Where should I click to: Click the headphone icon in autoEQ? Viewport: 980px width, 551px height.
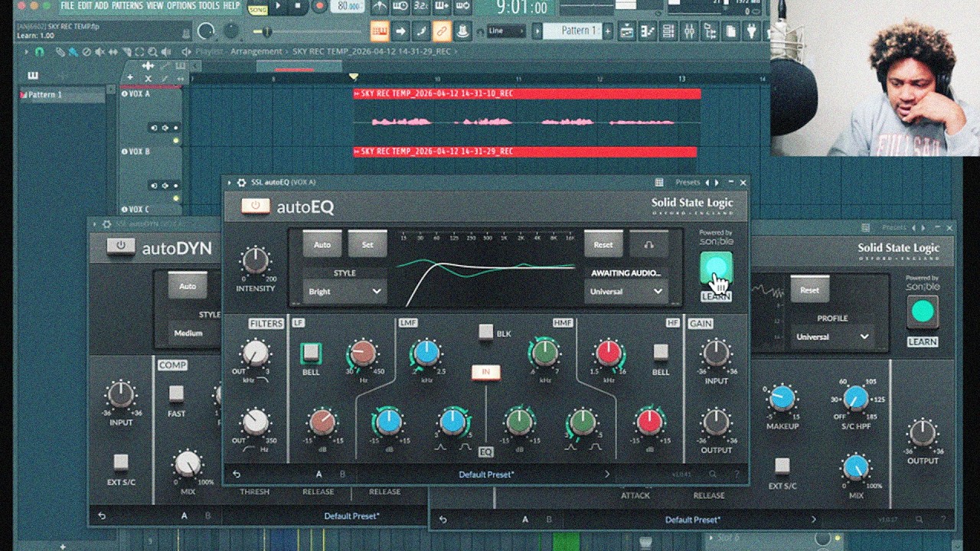648,245
